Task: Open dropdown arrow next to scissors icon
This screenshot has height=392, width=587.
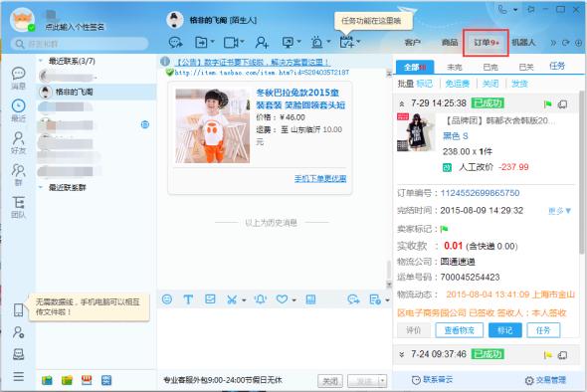Action: tap(244, 299)
